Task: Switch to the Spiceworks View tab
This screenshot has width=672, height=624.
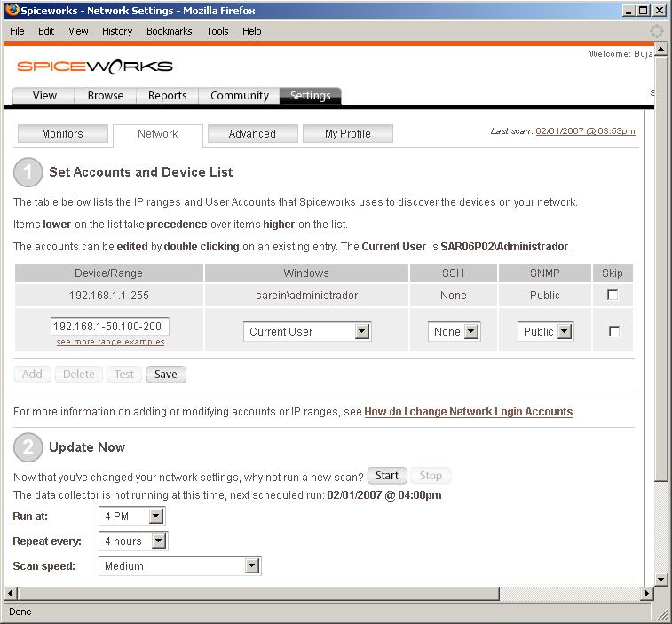Action: (44, 96)
